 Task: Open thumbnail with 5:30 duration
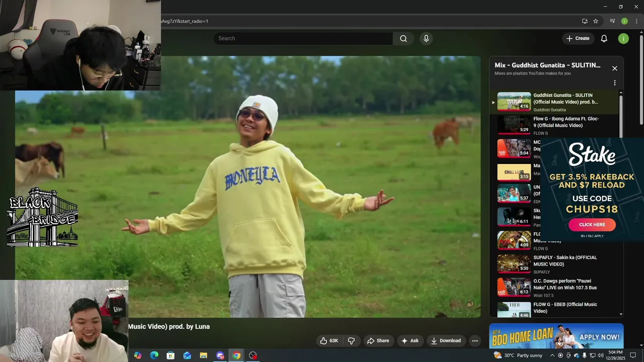pos(514,264)
